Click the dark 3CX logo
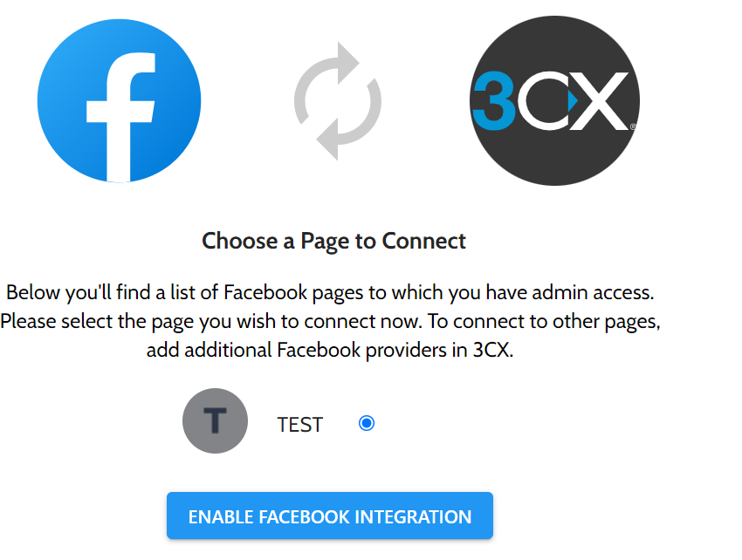This screenshot has height=560, width=742. [554, 100]
